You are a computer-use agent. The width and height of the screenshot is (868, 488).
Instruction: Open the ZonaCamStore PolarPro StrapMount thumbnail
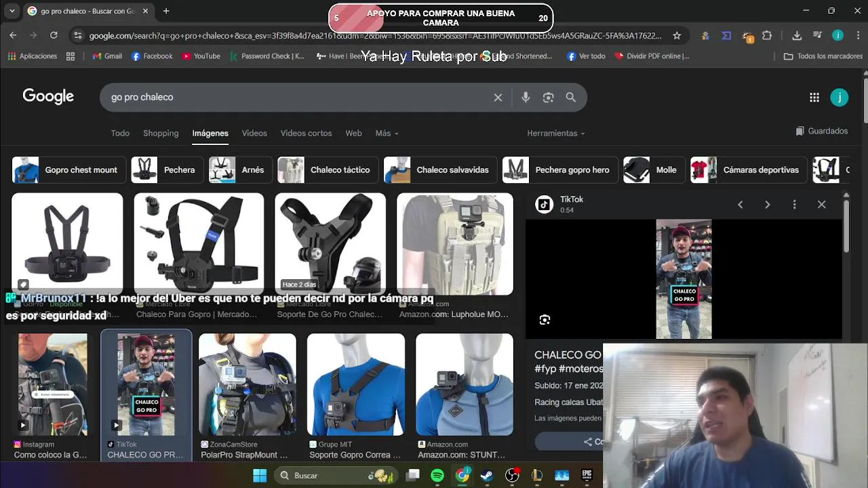pyautogui.click(x=248, y=384)
